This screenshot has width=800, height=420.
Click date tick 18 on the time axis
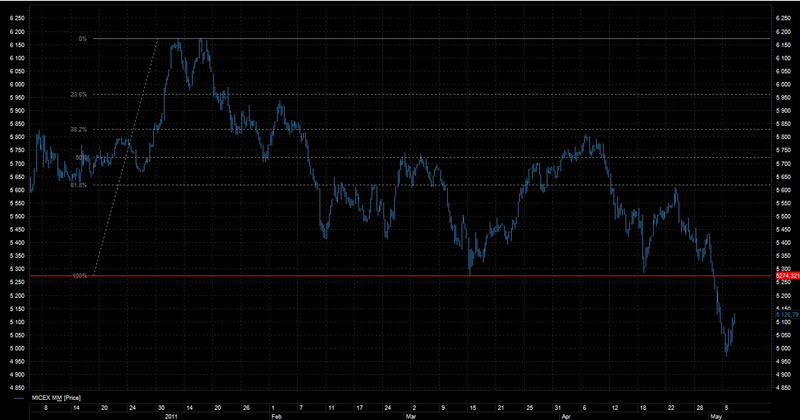(643, 408)
